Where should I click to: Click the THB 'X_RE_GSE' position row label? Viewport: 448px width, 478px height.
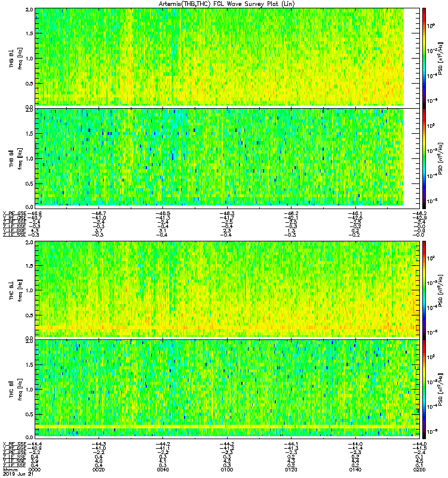pyautogui.click(x=14, y=213)
